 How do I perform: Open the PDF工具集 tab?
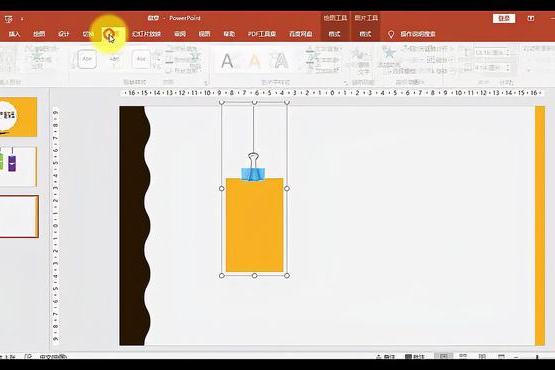262,34
